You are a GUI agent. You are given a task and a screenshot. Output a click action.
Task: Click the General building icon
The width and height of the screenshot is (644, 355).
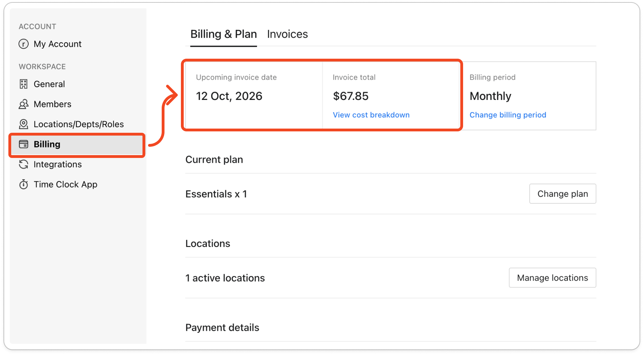[x=23, y=84]
